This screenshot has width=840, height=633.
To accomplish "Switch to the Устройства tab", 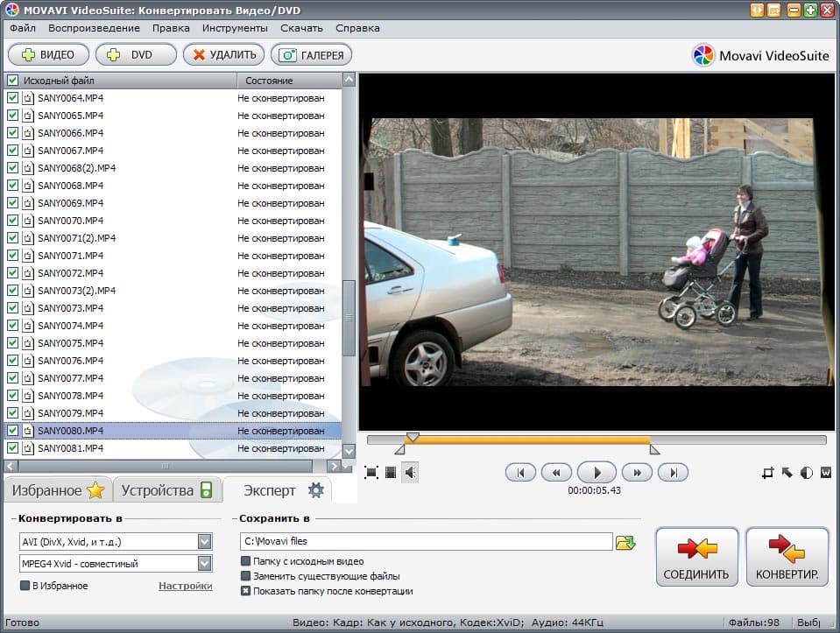I will coord(167,490).
